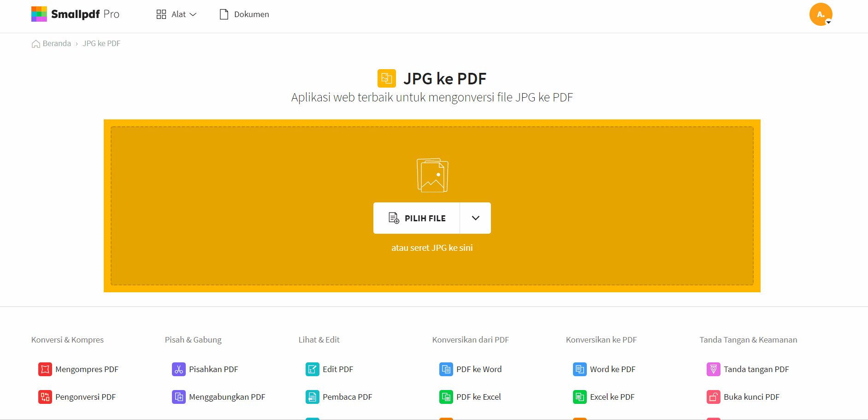Click the Lihat & Edit heading
This screenshot has width=868, height=420.
point(319,340)
